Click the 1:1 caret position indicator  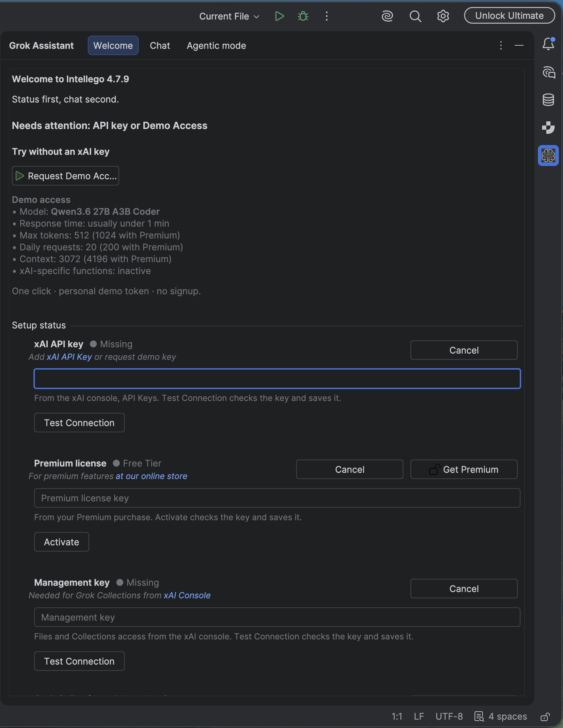(x=397, y=716)
